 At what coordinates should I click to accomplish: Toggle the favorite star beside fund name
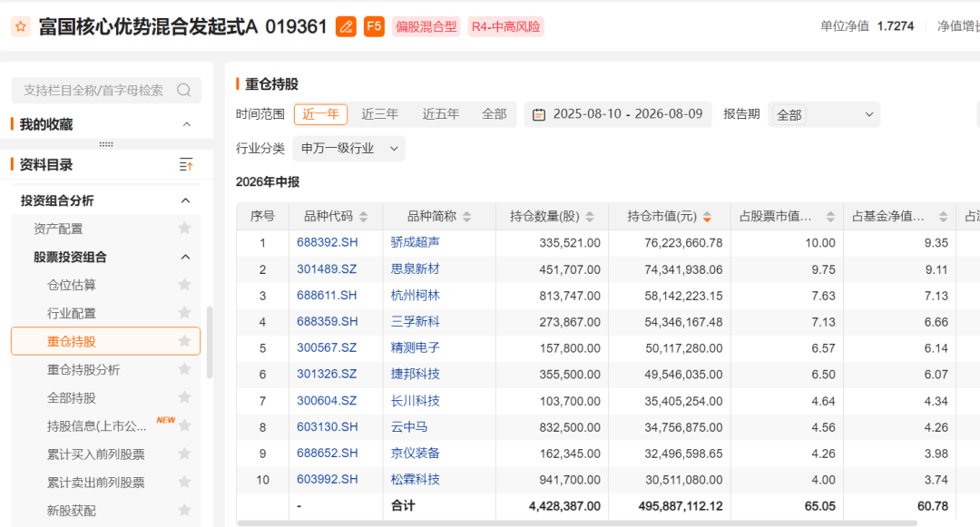click(x=21, y=27)
